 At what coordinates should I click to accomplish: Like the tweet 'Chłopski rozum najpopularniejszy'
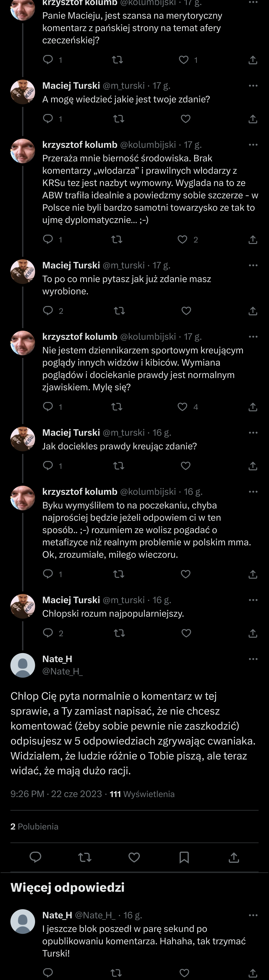(186, 633)
